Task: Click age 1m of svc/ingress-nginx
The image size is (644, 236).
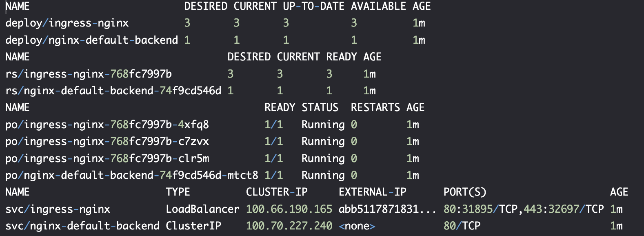Action: tap(616, 209)
